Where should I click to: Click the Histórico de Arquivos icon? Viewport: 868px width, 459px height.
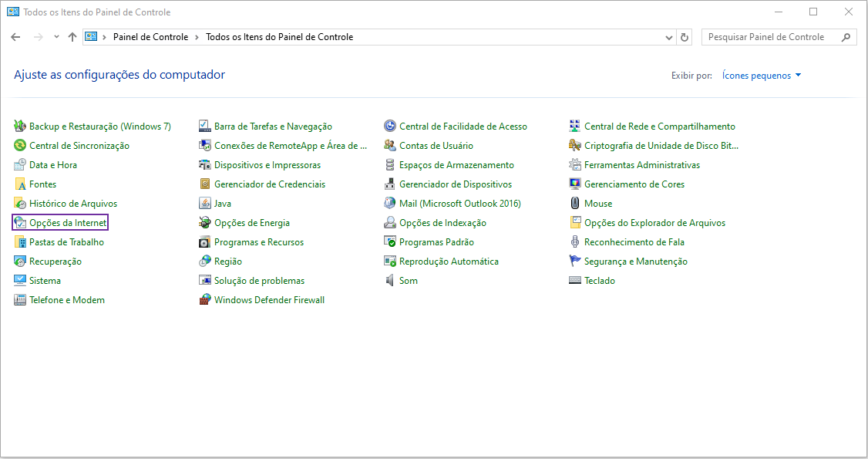coord(20,204)
